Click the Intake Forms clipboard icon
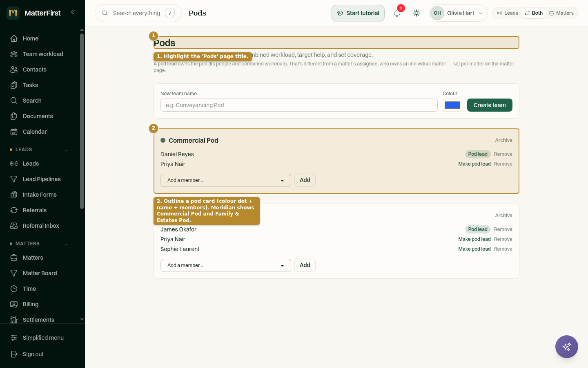The image size is (588, 368). coord(14,195)
